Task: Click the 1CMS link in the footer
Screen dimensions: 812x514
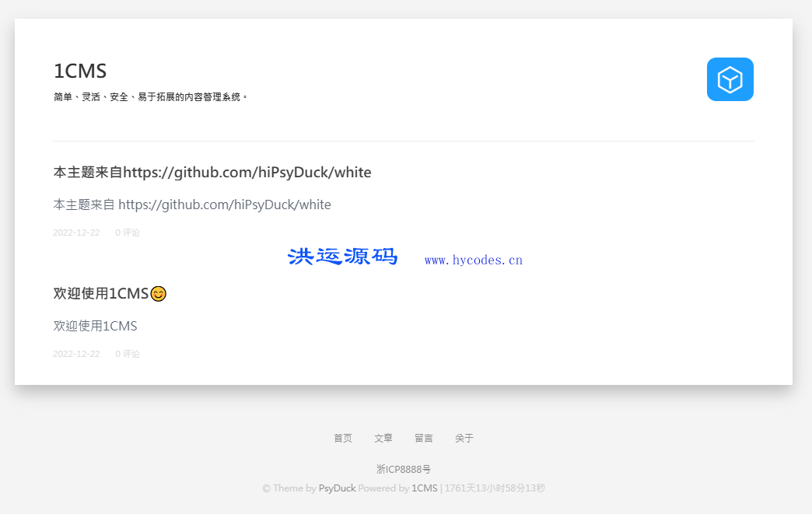Action: [x=425, y=488]
